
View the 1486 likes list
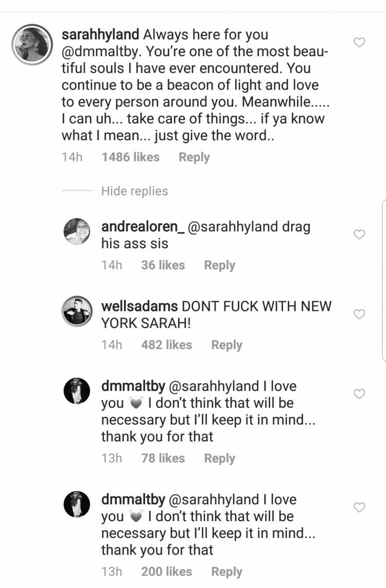[130, 157]
